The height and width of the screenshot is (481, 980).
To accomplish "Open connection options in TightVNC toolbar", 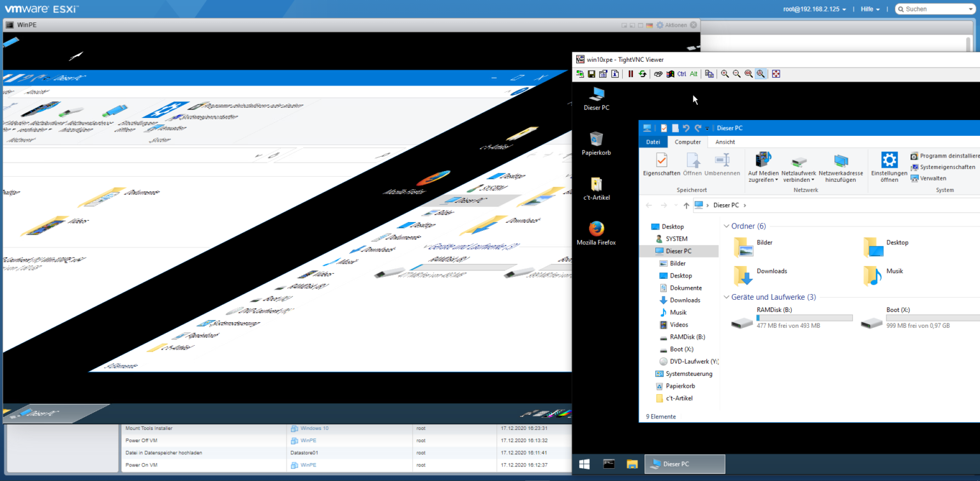I will point(602,74).
